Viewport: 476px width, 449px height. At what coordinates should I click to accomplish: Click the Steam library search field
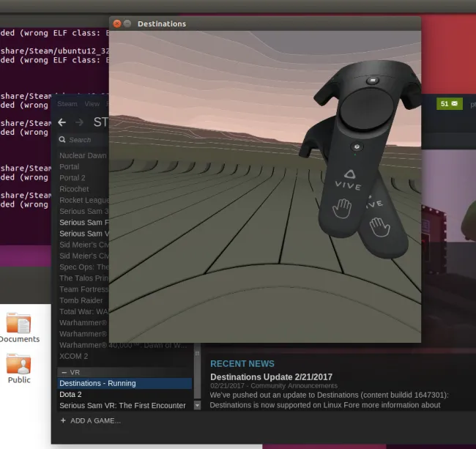tap(83, 140)
